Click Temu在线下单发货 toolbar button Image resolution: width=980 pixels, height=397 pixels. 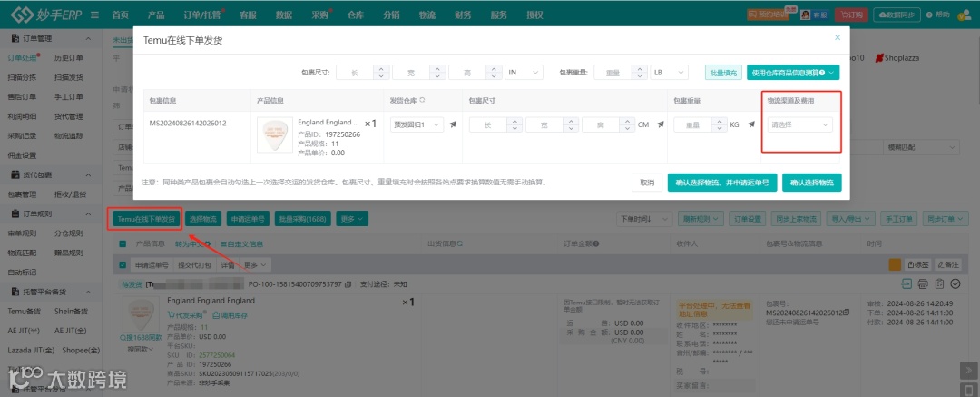pyautogui.click(x=146, y=219)
